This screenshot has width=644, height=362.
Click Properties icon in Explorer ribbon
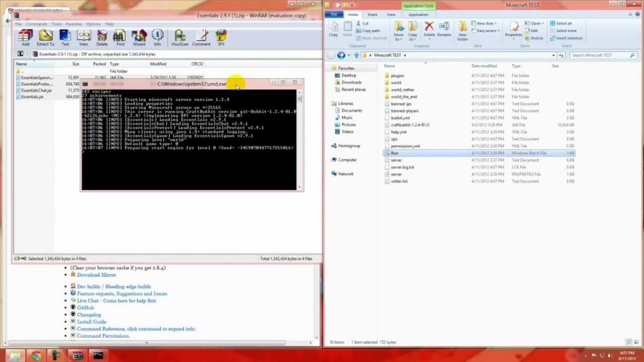[514, 29]
